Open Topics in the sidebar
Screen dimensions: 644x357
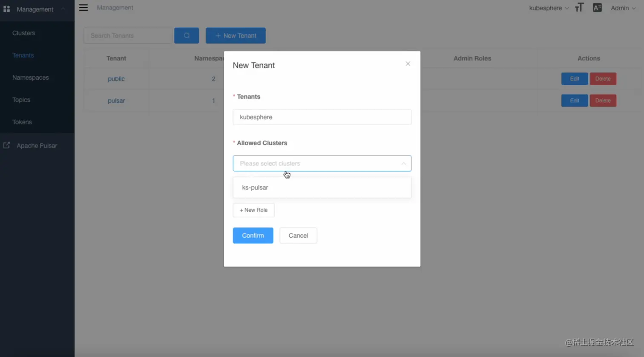21,100
